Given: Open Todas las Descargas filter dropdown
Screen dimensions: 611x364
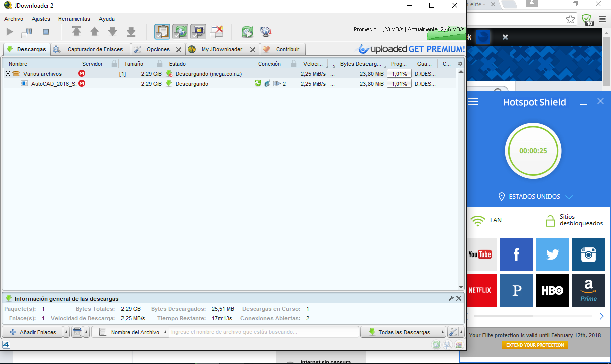Looking at the screenshot, I should coord(403,332).
